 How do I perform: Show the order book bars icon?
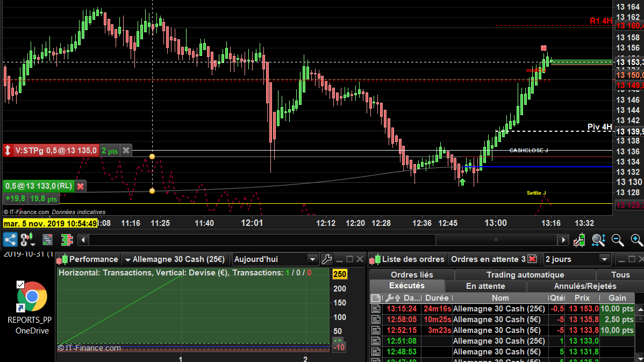pos(67,239)
